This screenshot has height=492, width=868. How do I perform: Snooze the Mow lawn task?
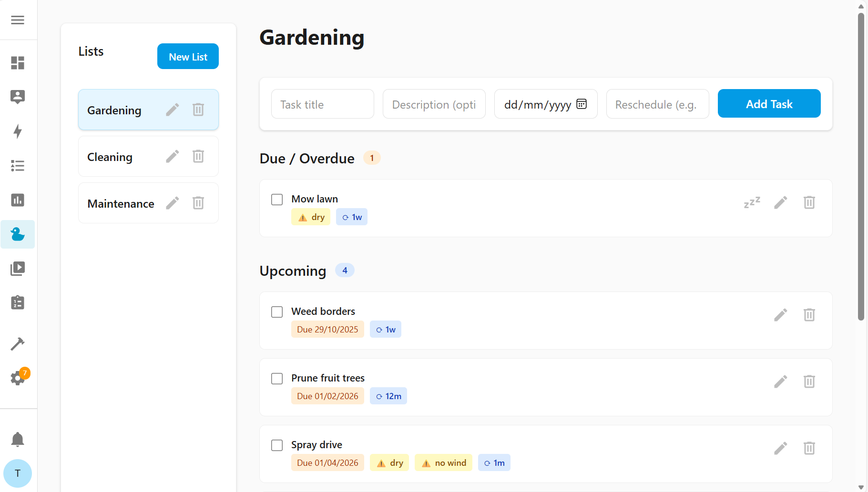tap(752, 202)
